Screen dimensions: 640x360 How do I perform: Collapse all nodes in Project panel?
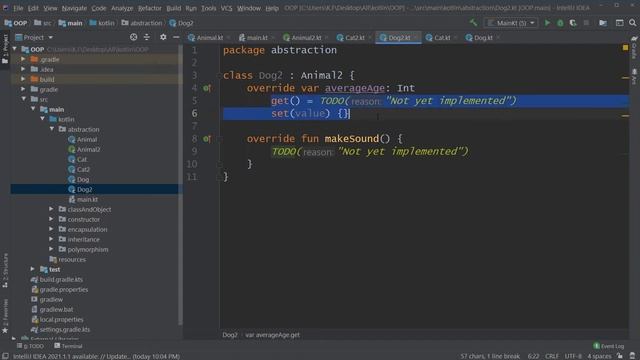[147, 37]
